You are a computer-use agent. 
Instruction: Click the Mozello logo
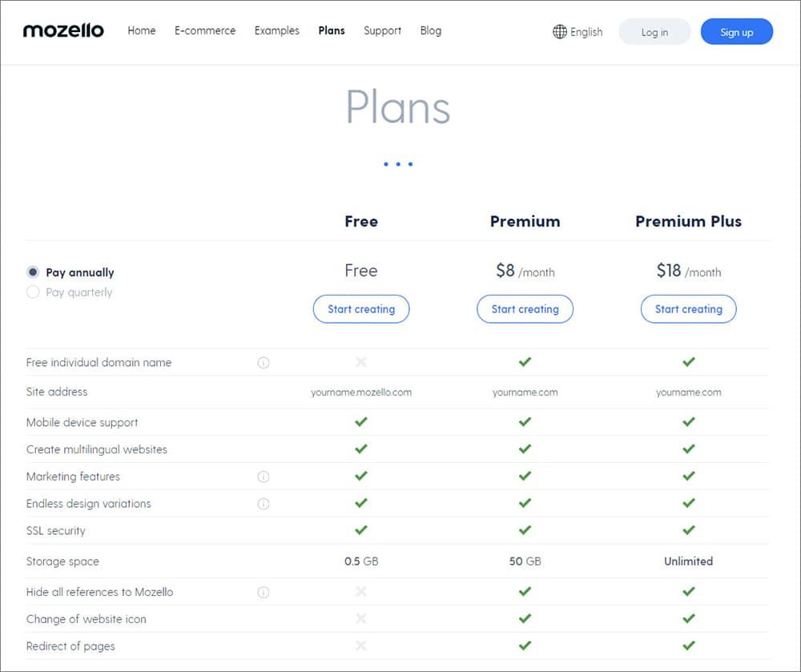point(63,30)
